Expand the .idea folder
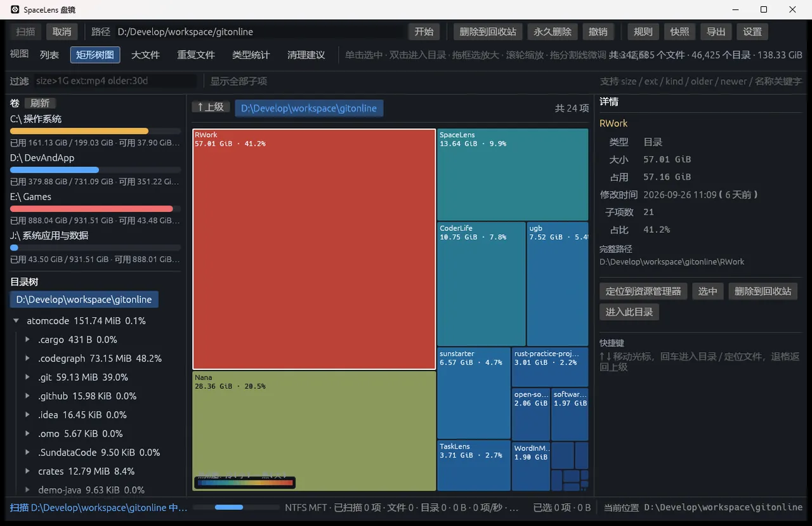Screen dimensions: 812x526 coord(27,415)
